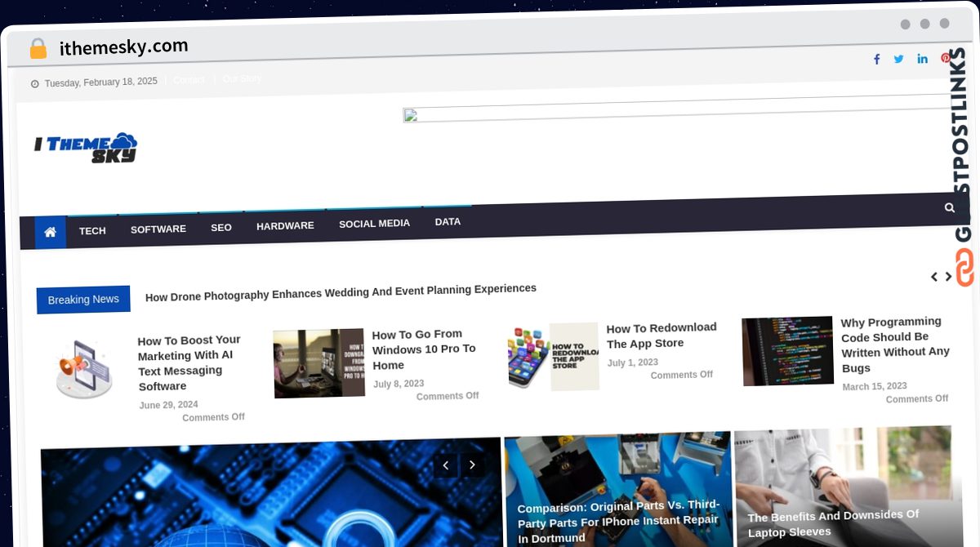Screen dimensions: 980x547
Task: Click the Windows 10 Pro article thumbnail
Action: pos(319,363)
